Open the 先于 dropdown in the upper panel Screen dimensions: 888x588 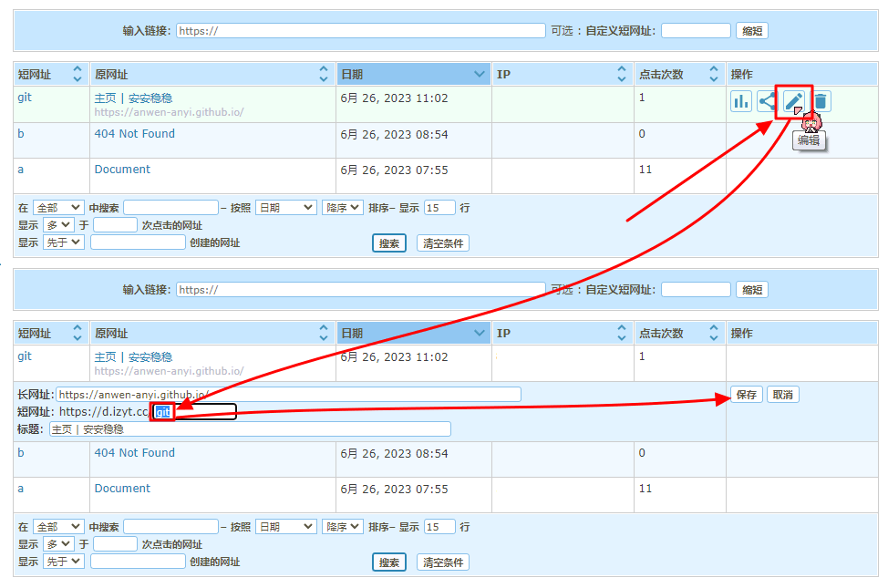(63, 242)
